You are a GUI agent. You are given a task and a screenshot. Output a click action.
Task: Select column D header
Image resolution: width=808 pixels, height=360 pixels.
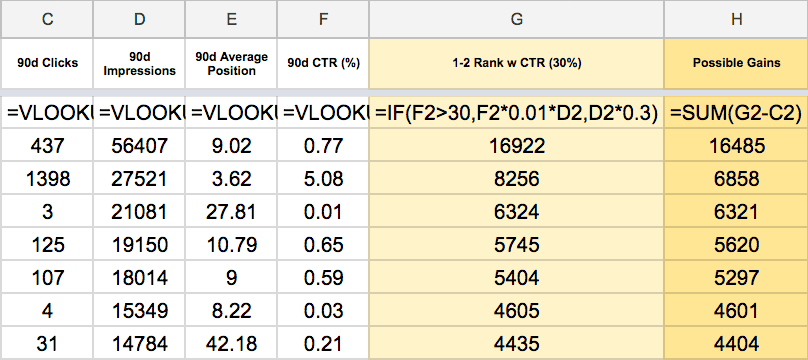coord(139,19)
